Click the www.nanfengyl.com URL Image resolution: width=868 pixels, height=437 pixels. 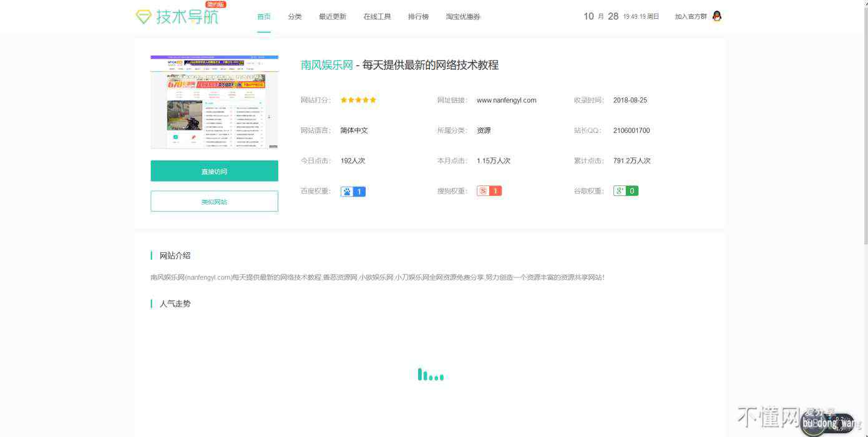coord(506,101)
